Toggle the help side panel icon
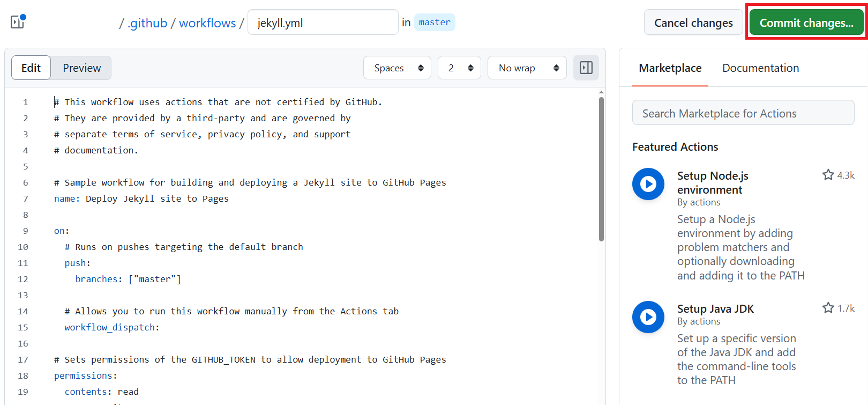 (586, 68)
